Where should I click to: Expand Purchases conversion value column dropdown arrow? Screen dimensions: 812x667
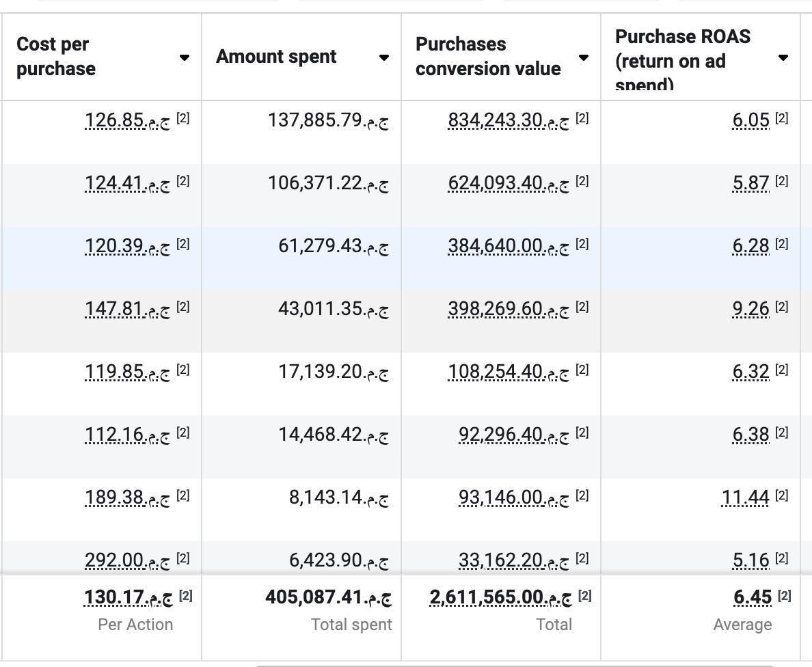pyautogui.click(x=583, y=57)
